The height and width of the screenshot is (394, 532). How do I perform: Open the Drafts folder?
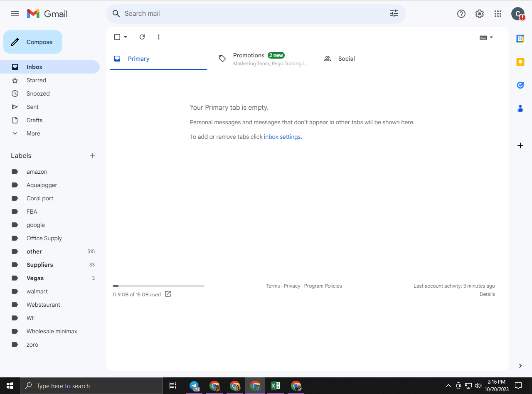coord(50,120)
